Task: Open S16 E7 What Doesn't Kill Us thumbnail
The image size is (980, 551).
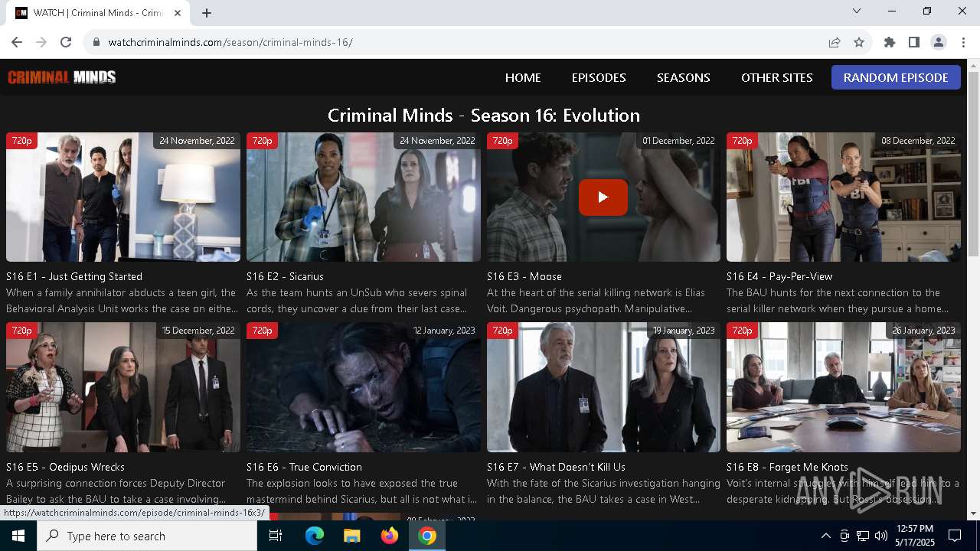Action: tap(603, 387)
